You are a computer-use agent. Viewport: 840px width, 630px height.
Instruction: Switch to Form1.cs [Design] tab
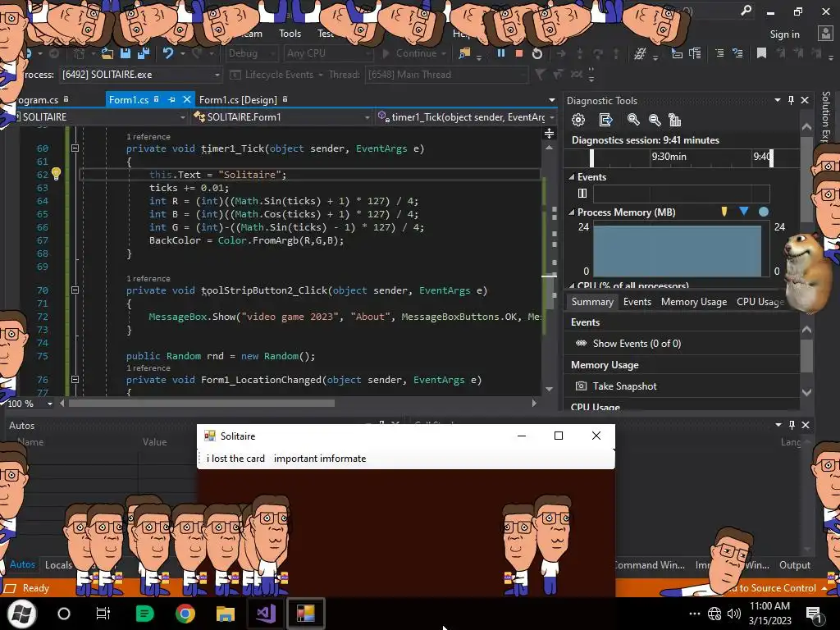pyautogui.click(x=238, y=99)
